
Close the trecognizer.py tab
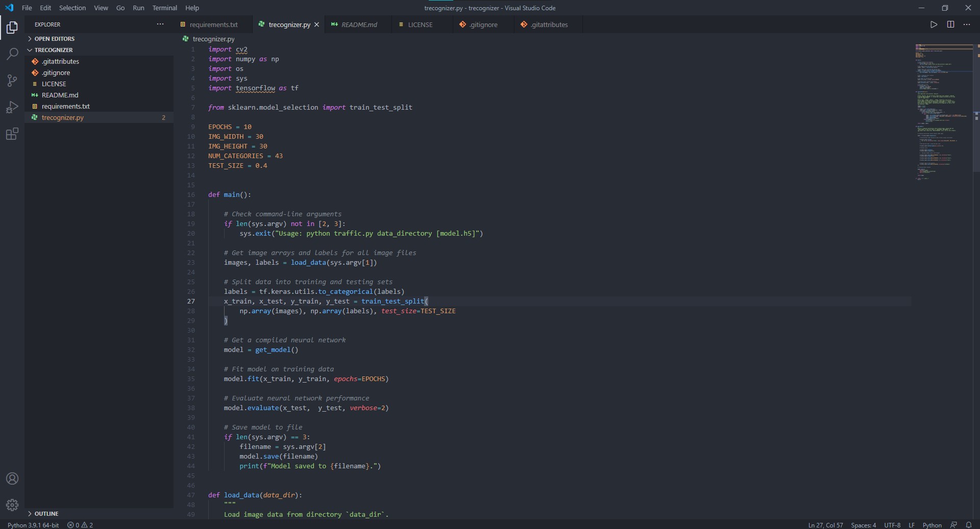coord(316,24)
